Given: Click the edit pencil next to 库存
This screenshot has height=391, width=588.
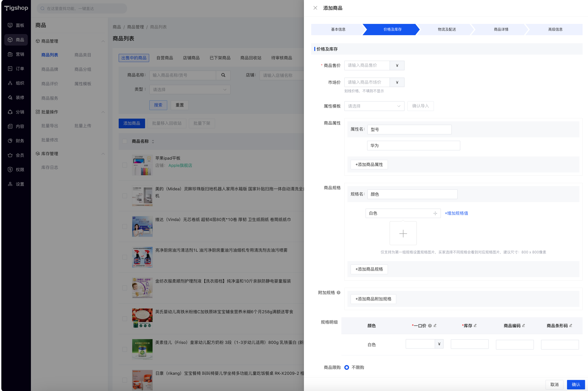Looking at the screenshot, I should [x=475, y=325].
